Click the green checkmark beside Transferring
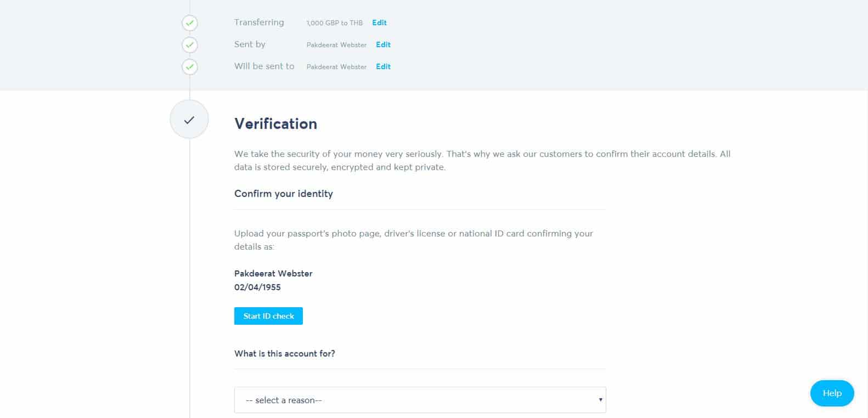Image resolution: width=868 pixels, height=418 pixels. pyautogui.click(x=190, y=23)
